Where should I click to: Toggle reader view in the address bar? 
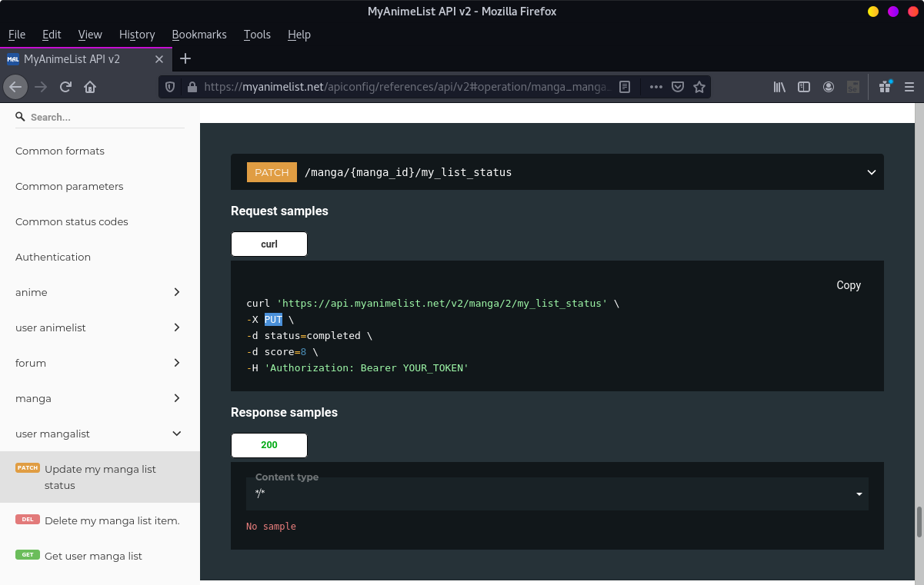point(625,87)
